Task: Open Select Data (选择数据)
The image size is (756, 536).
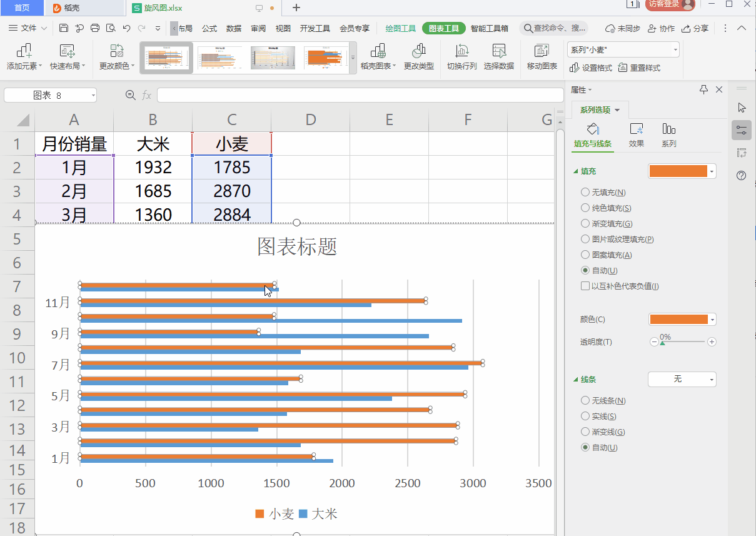Action: point(499,58)
